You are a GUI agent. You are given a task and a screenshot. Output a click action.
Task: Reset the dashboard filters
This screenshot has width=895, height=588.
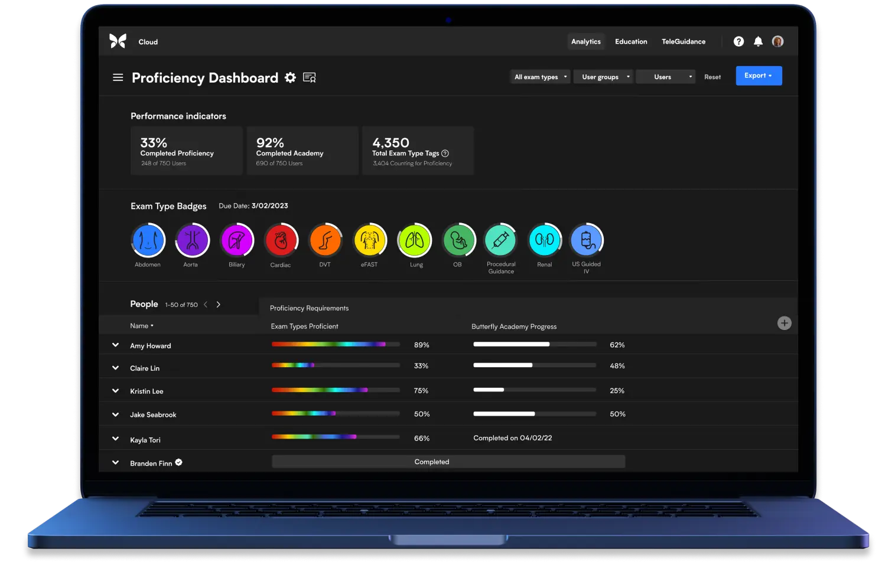[712, 77]
